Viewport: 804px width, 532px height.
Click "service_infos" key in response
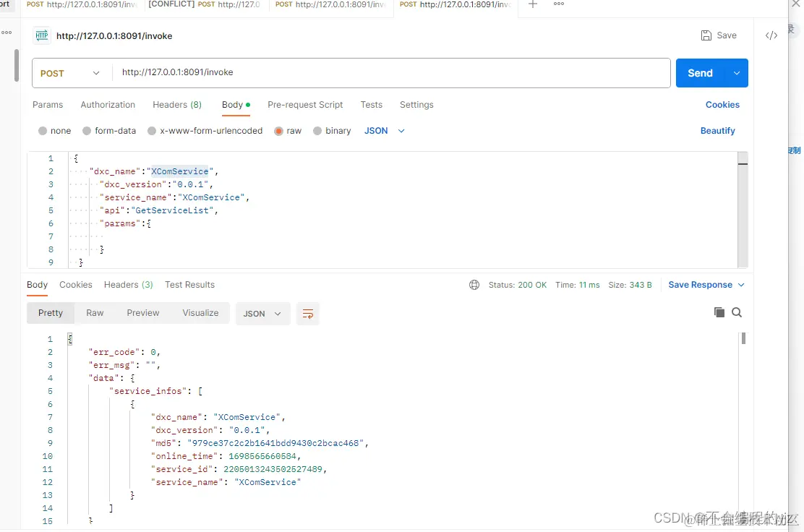tap(147, 391)
